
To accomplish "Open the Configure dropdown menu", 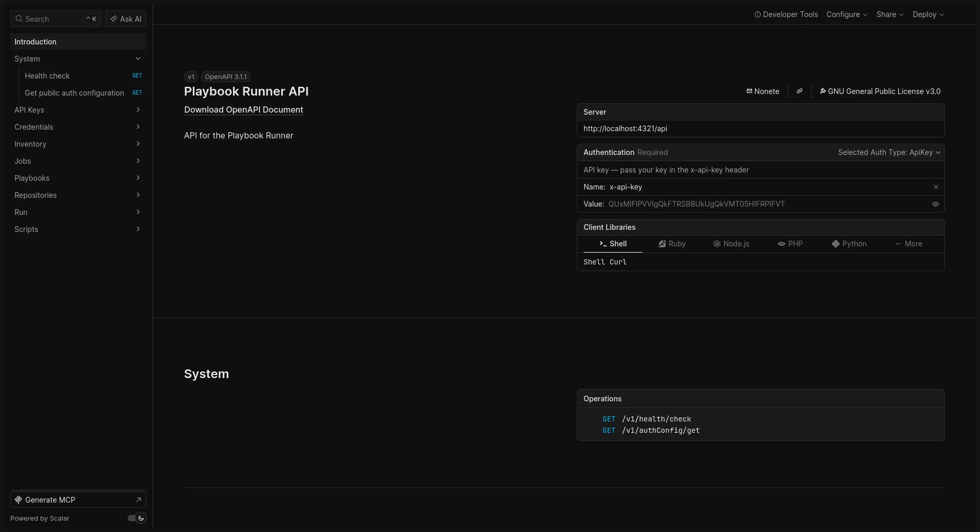I will click(847, 14).
